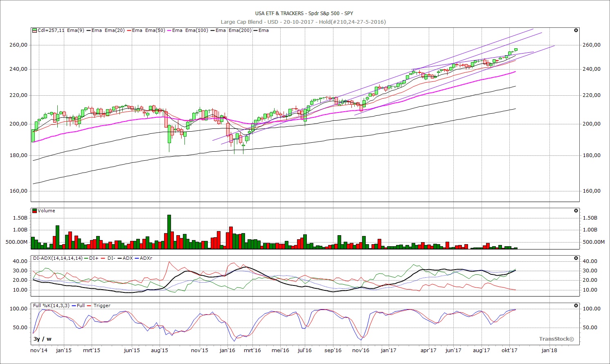
Task: Click the tallest volume bar near aug'15
Action: coord(169,231)
